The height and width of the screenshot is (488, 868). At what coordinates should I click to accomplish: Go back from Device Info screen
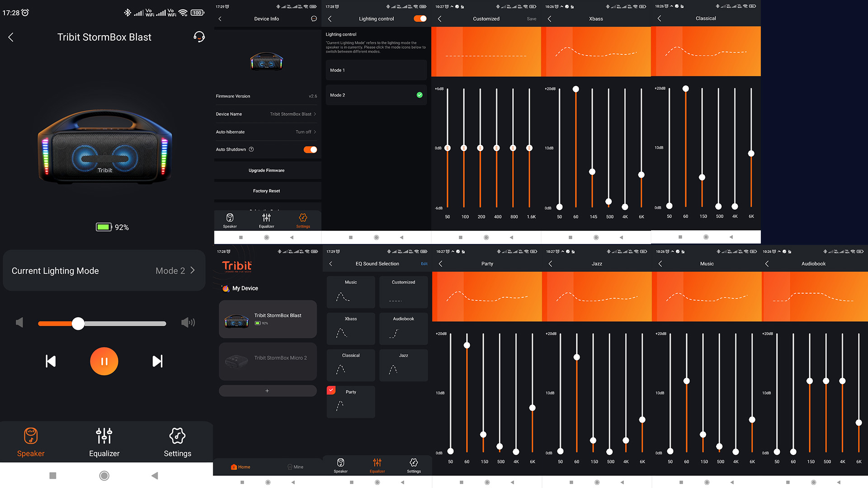click(x=220, y=19)
